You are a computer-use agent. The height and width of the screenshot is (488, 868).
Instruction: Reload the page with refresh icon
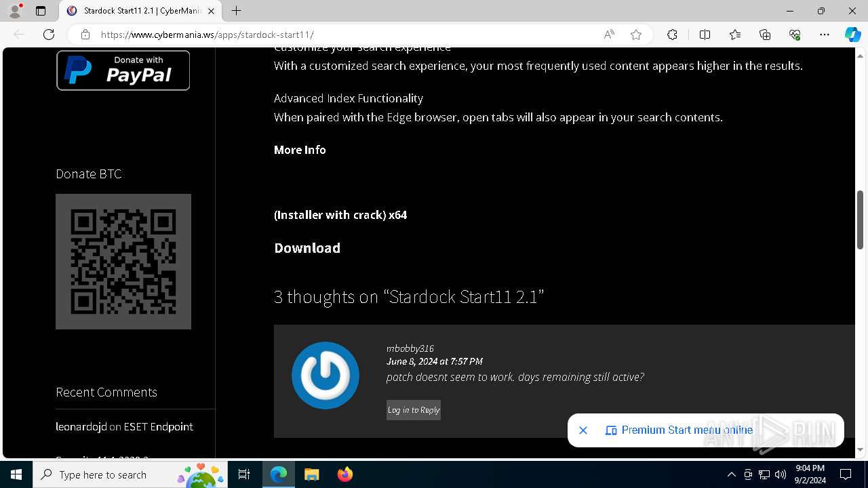click(49, 35)
